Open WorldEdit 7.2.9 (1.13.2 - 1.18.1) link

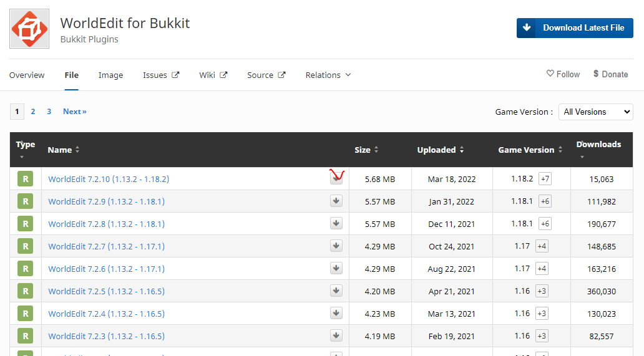point(106,202)
